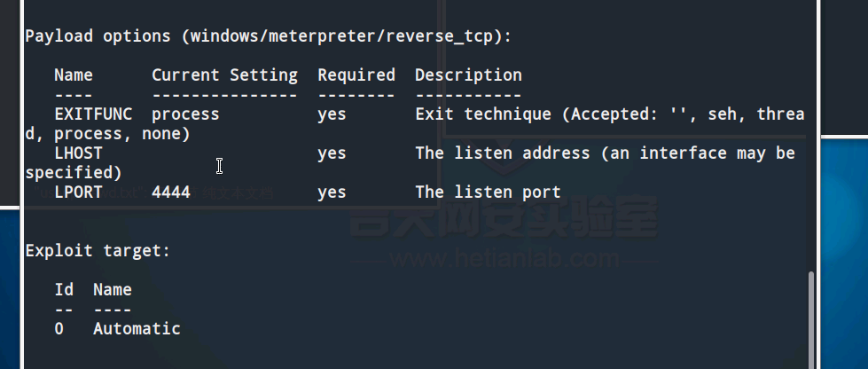Click the terminal scrollbar thumb
Screen dimensions: 868x369
point(811,319)
